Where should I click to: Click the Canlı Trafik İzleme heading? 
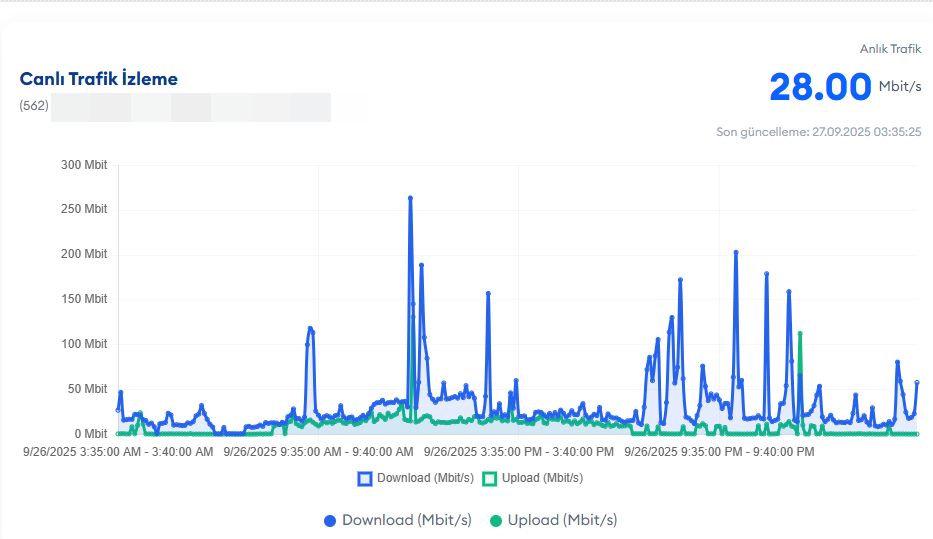click(99, 79)
